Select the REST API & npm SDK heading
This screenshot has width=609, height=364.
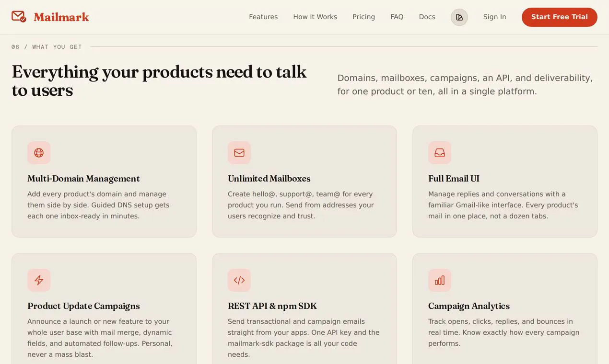pyautogui.click(x=272, y=306)
